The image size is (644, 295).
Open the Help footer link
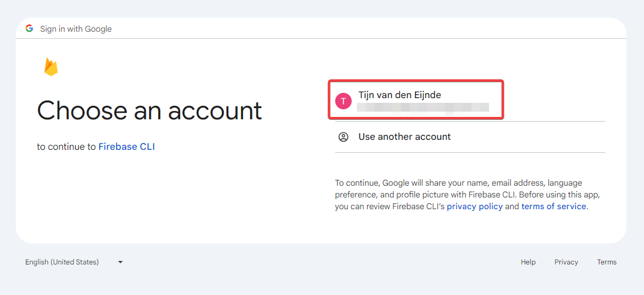[x=528, y=262]
